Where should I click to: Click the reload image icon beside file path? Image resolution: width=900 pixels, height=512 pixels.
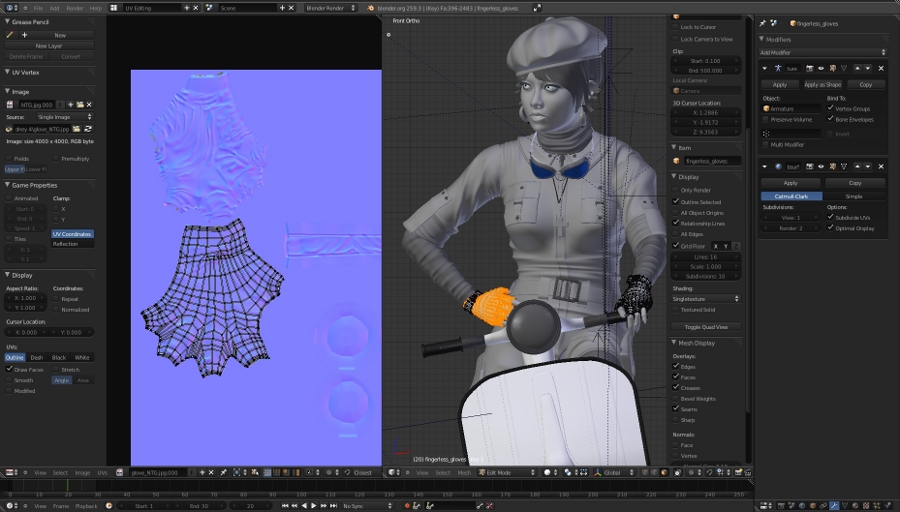click(x=88, y=129)
